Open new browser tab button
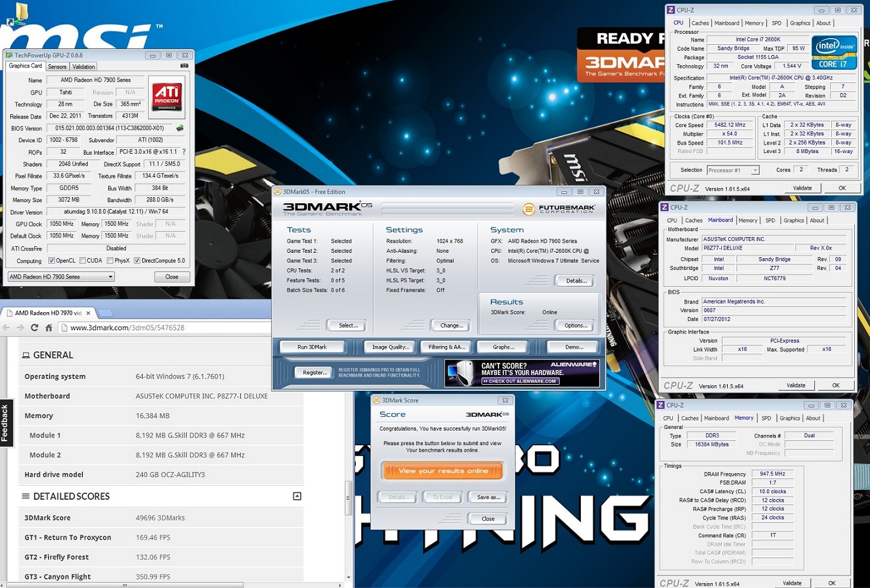 click(x=105, y=313)
